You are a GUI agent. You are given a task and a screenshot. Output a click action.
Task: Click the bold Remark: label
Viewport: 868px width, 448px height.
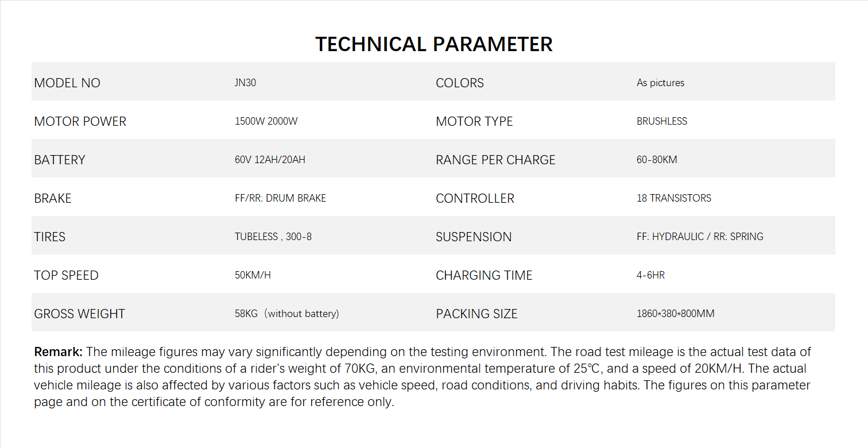[x=59, y=352]
